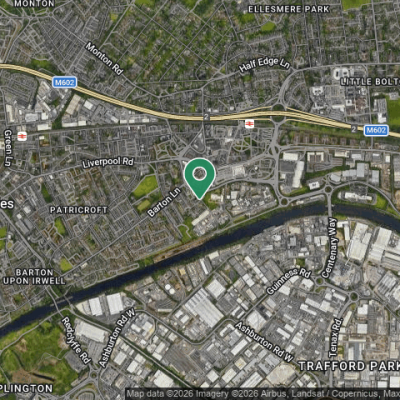Select the railway station icon beside the M602 junction
400x400 pixels.
249,124
